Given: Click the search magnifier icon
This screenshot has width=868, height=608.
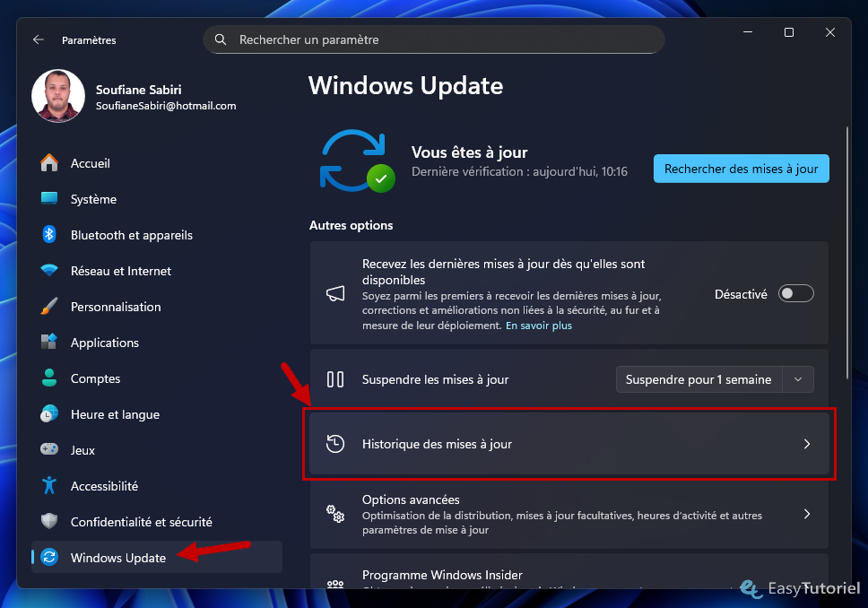Looking at the screenshot, I should (x=221, y=40).
